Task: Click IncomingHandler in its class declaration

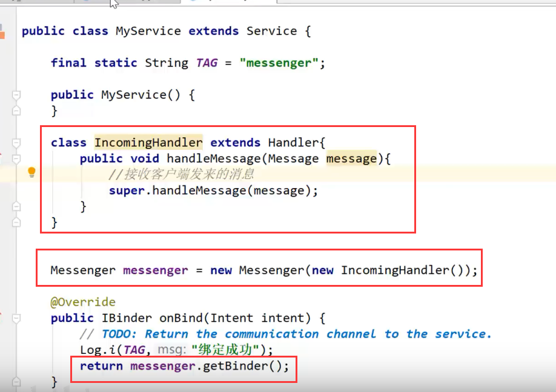Action: tap(148, 143)
